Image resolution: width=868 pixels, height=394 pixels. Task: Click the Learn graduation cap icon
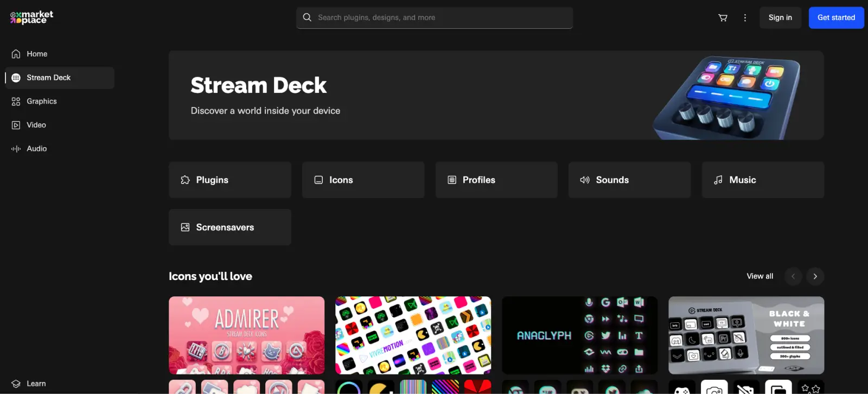coord(16,384)
